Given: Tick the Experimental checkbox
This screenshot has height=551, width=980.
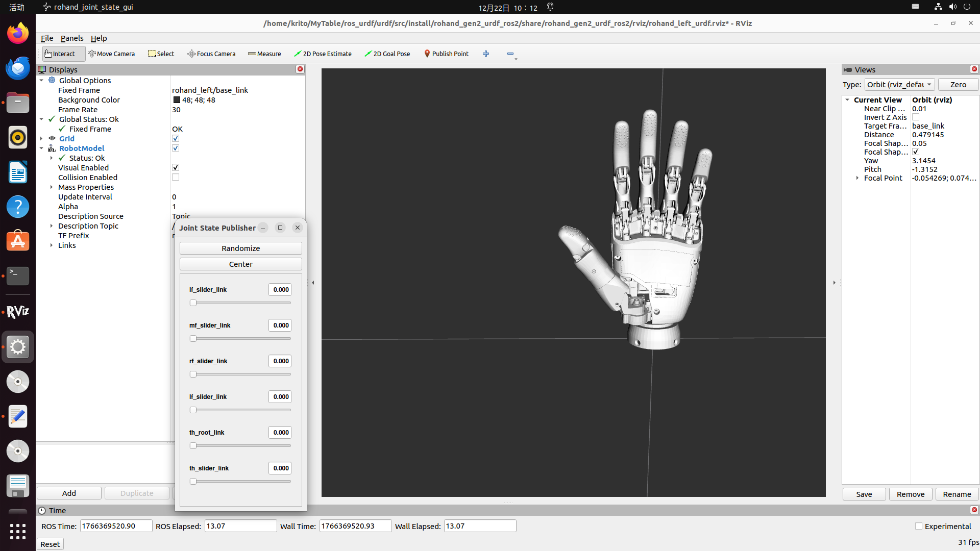Looking at the screenshot, I should [x=919, y=527].
